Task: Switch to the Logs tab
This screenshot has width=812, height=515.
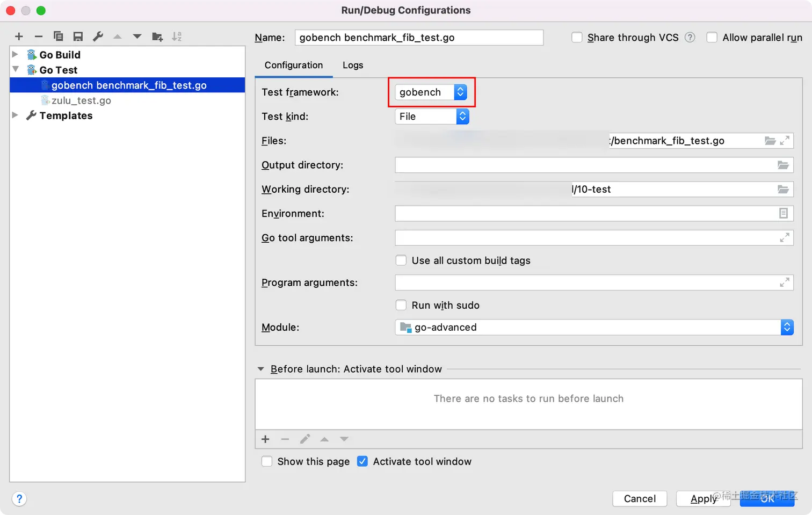Action: (353, 65)
